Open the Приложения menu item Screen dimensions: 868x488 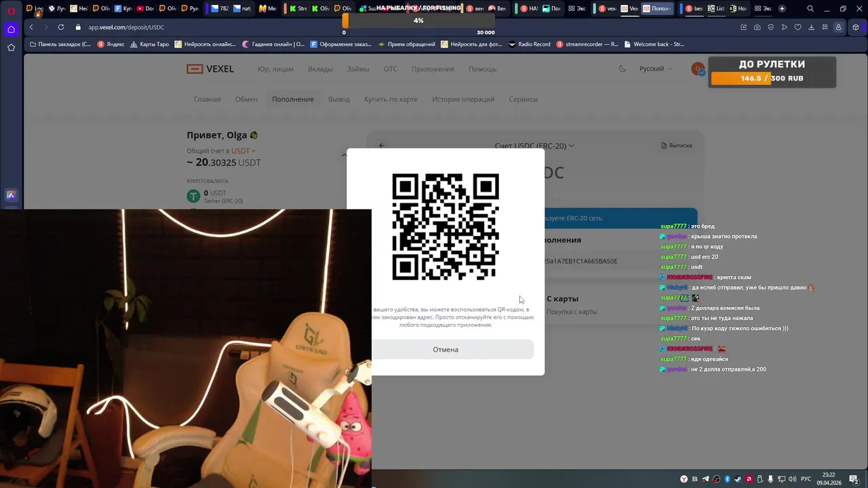click(x=433, y=68)
